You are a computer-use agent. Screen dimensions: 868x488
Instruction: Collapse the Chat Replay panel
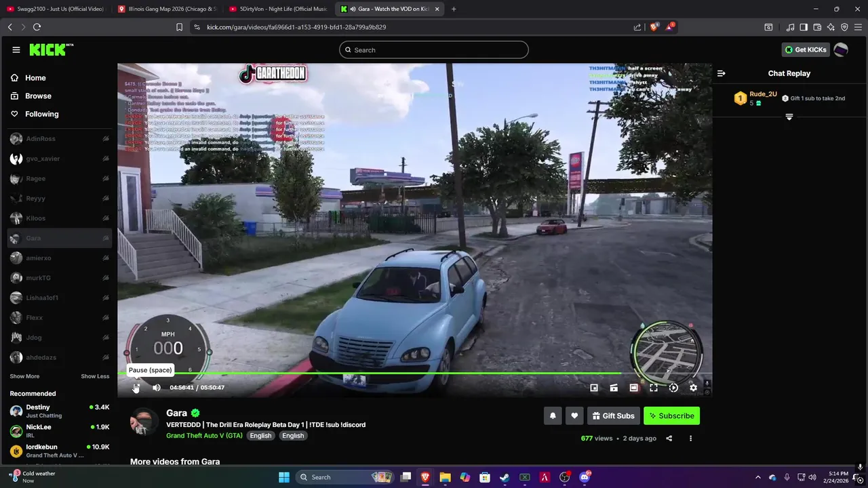coord(722,73)
